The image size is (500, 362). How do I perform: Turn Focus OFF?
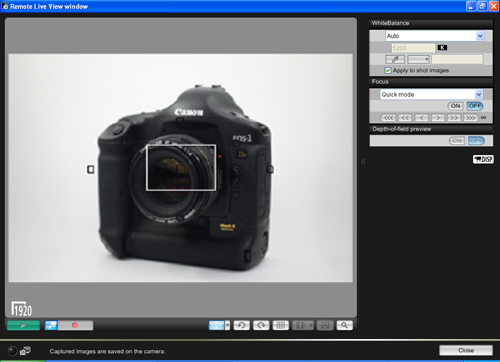point(475,106)
